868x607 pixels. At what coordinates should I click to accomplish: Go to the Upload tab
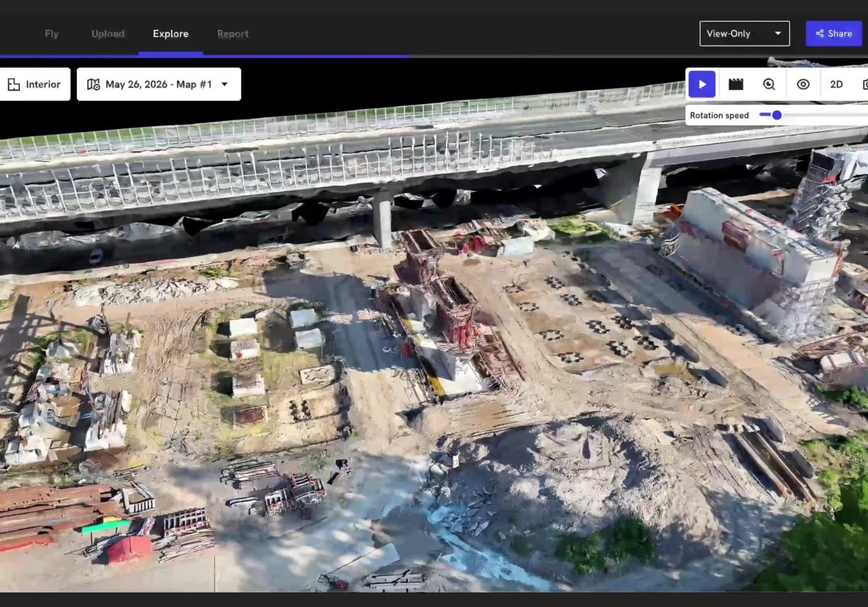pos(108,34)
